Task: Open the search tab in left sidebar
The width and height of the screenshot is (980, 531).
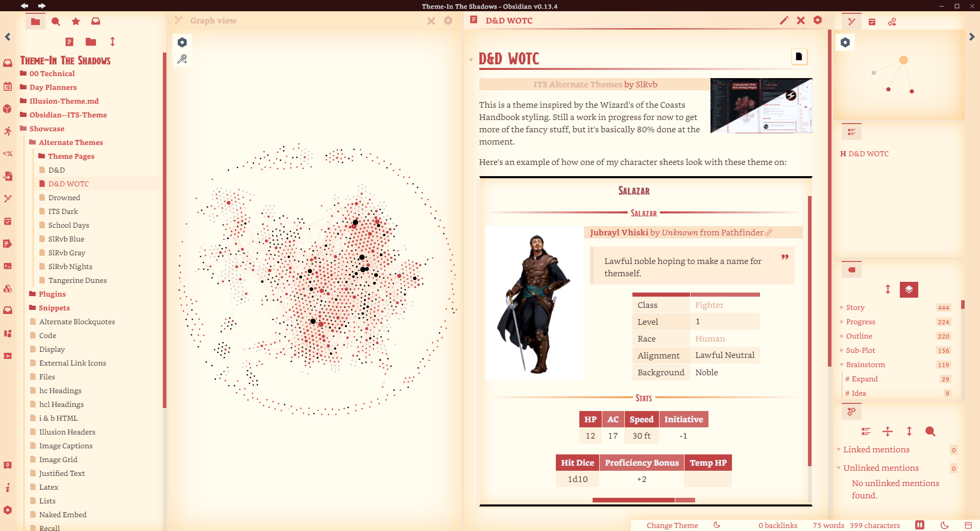Action: tap(56, 21)
